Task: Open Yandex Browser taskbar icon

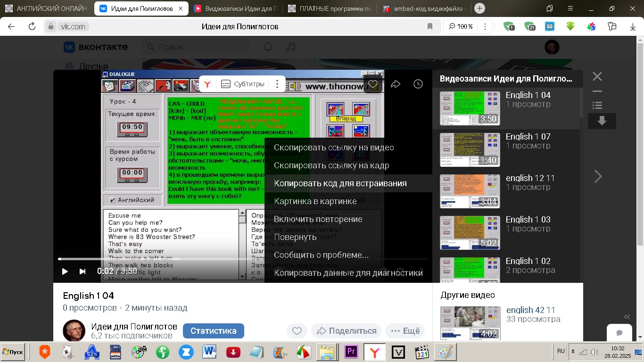Action: coord(375,352)
